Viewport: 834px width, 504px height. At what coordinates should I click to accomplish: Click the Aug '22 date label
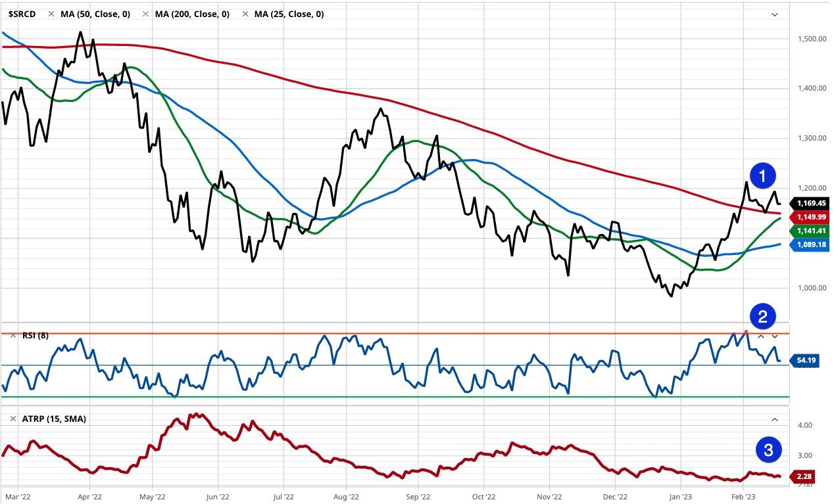[x=347, y=497]
